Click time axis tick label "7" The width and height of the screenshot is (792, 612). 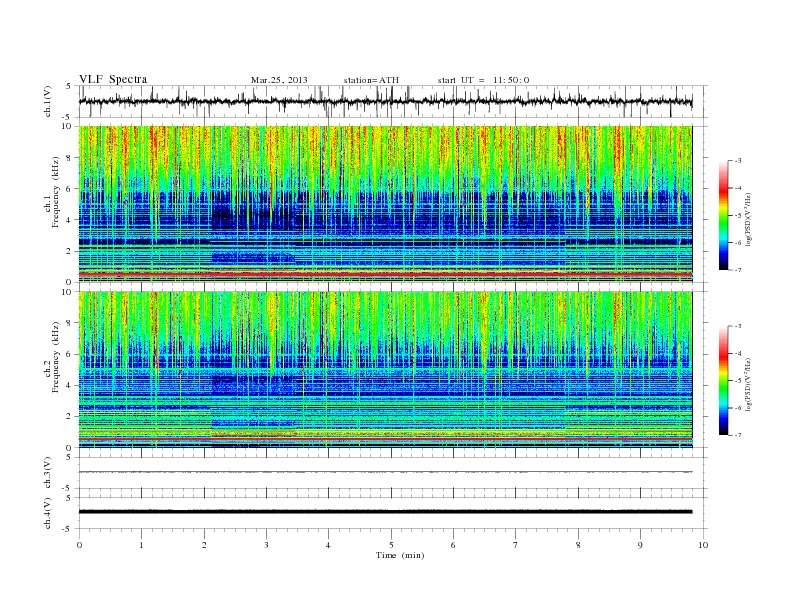(516, 545)
